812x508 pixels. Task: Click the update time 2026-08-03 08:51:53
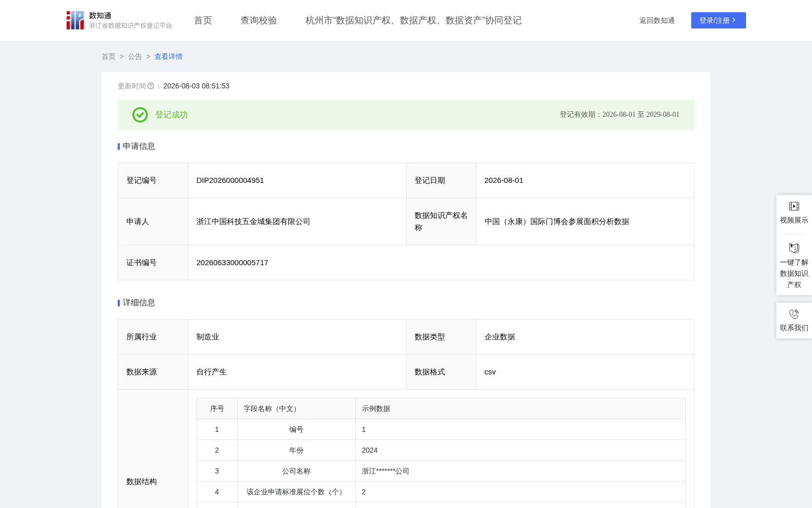(196, 86)
